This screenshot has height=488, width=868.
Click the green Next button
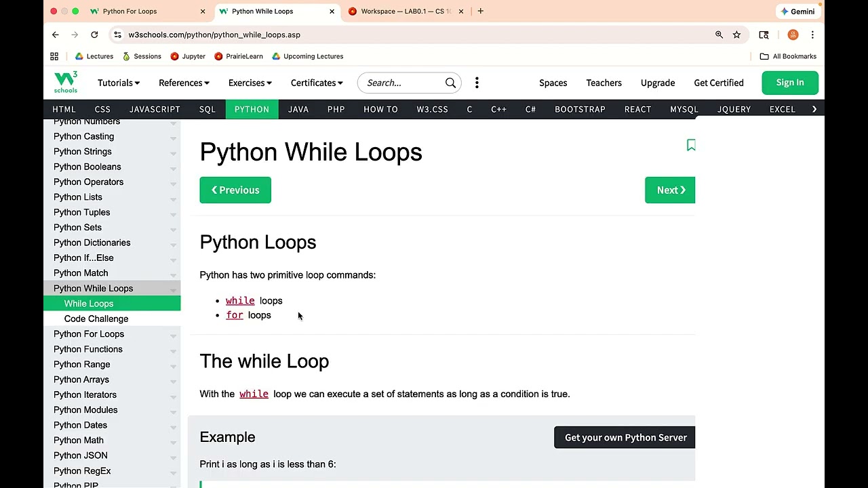click(x=670, y=190)
